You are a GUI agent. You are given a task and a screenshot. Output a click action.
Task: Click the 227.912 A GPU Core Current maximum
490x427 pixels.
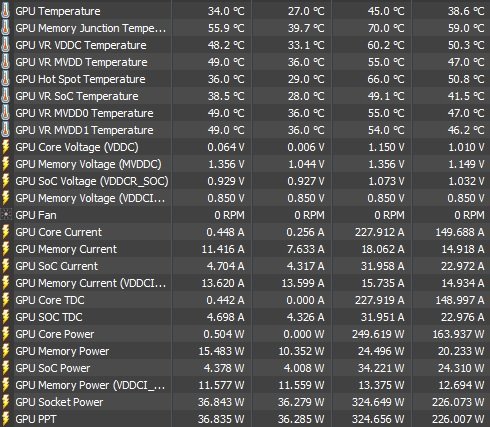379,232
